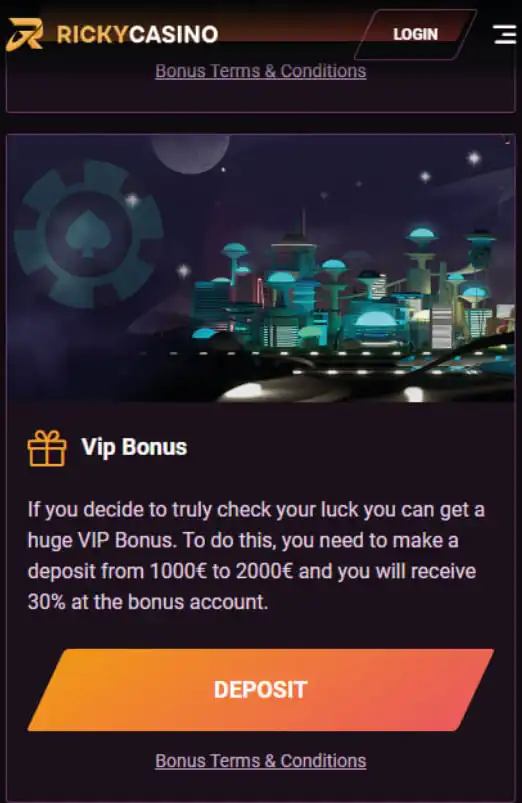The width and height of the screenshot is (522, 803).
Task: Click the '1000€ to 2000€' deposit text
Action: click(221, 571)
